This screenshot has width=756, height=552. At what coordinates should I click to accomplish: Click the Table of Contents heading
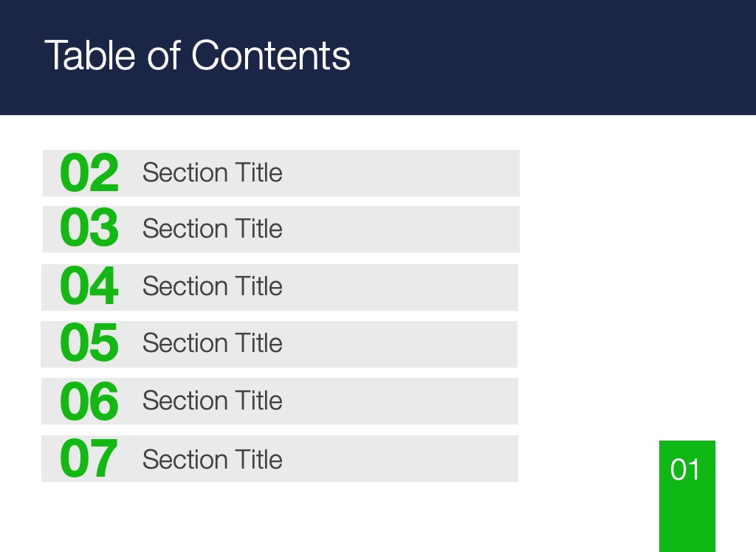[x=197, y=55]
